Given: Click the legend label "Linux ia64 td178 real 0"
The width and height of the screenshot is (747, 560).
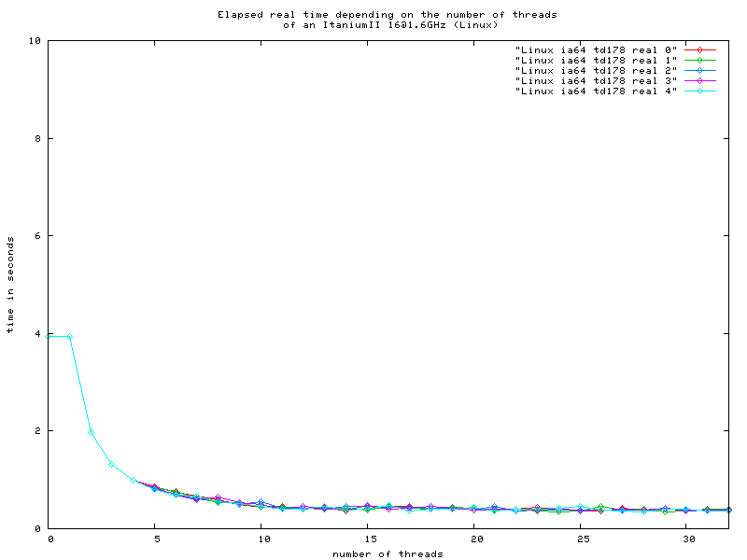Looking at the screenshot, I should [595, 49].
